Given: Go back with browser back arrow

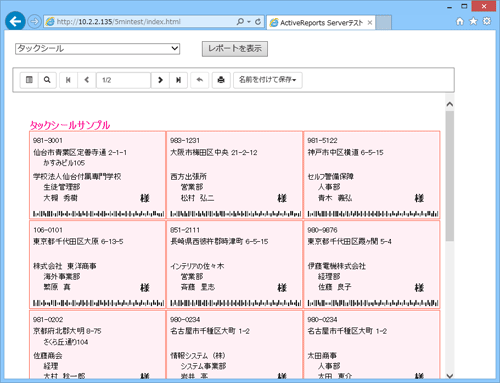Looking at the screenshot, I should (15, 22).
